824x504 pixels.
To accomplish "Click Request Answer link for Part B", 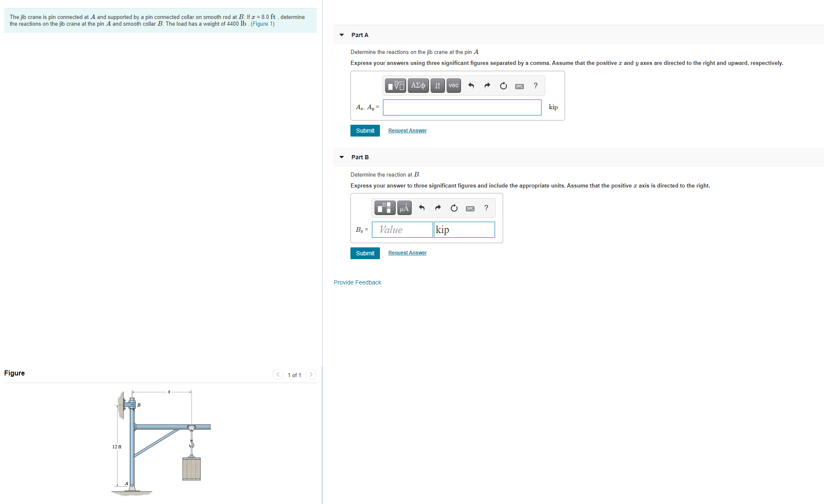I will pyautogui.click(x=407, y=253).
